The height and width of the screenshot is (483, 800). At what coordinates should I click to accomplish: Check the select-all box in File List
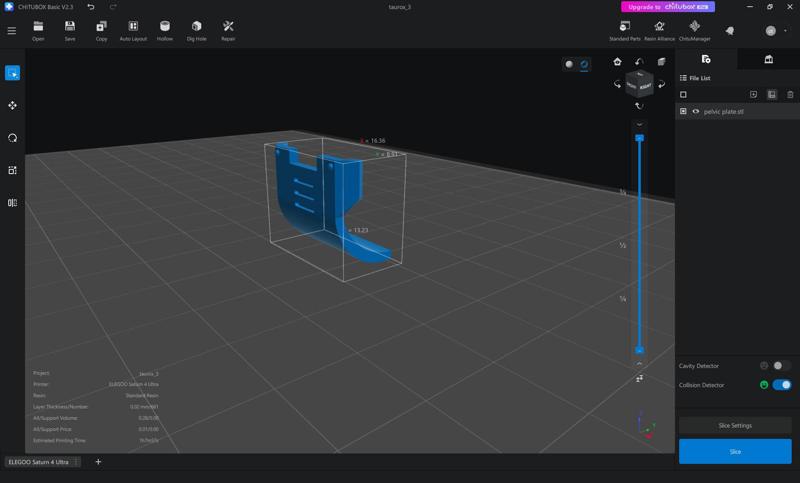click(683, 95)
